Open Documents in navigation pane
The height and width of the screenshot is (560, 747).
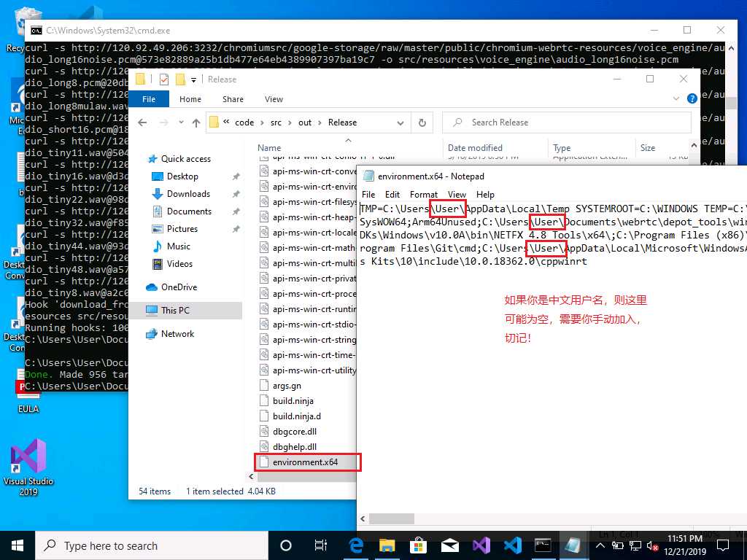click(189, 211)
